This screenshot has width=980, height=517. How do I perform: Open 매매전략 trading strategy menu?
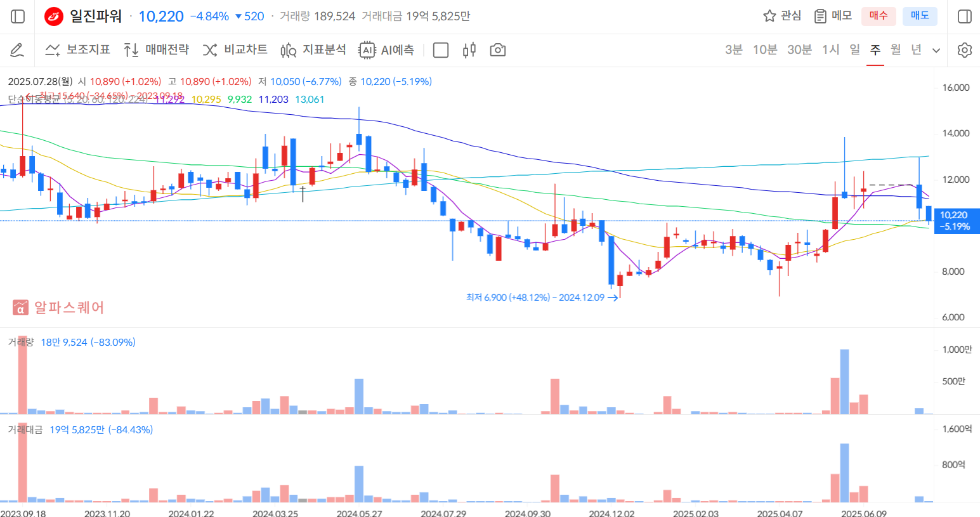(157, 50)
